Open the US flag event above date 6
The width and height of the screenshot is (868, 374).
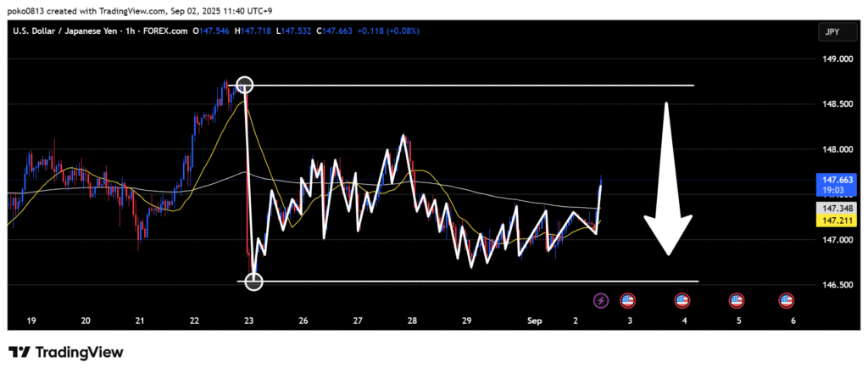coord(787,300)
